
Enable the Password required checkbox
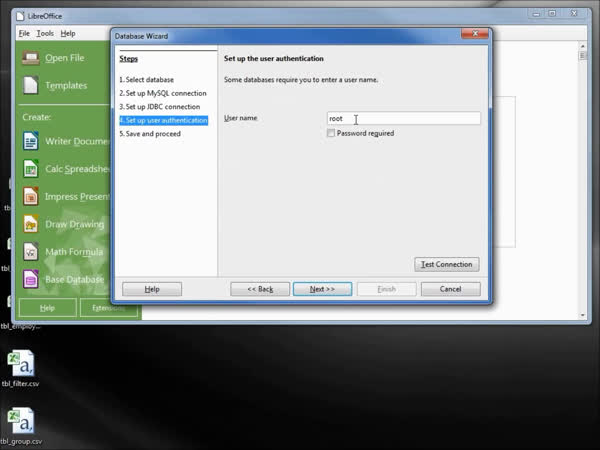(x=331, y=133)
